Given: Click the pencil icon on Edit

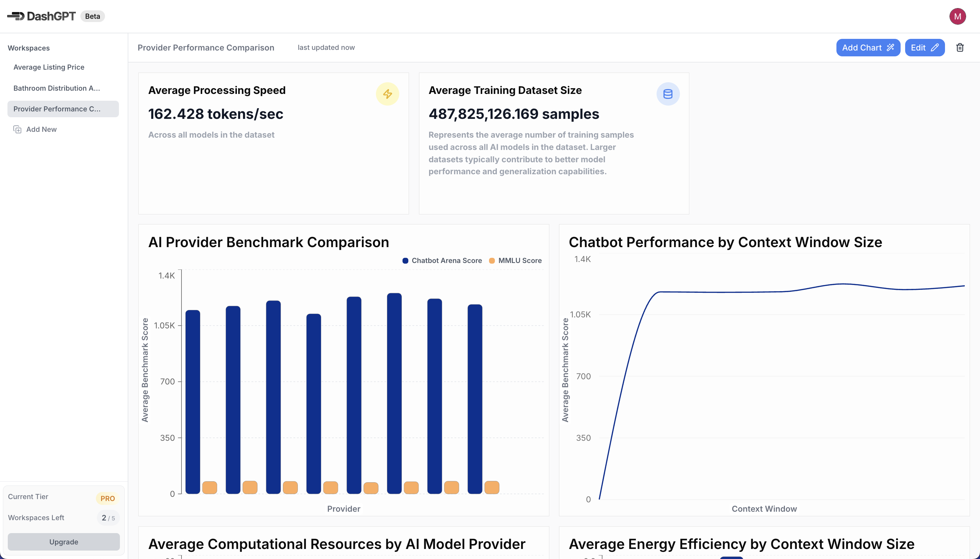Looking at the screenshot, I should point(935,48).
